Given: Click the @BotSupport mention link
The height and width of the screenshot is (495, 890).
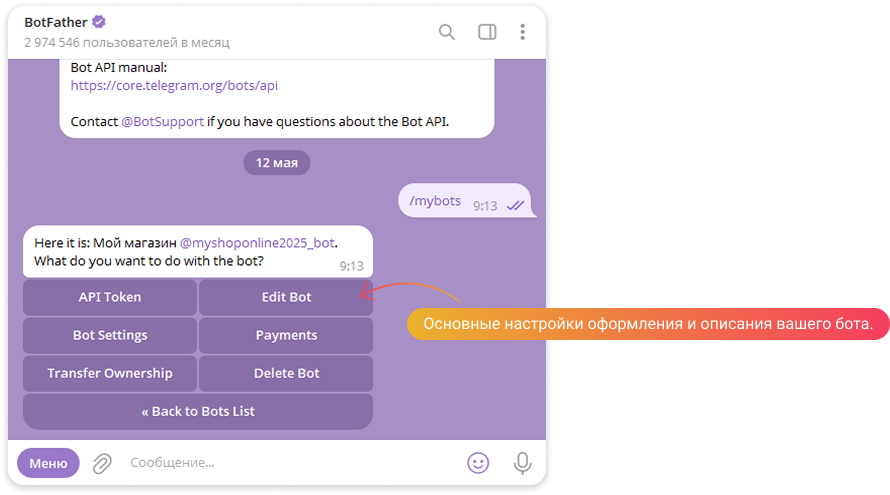Looking at the screenshot, I should coord(162,121).
